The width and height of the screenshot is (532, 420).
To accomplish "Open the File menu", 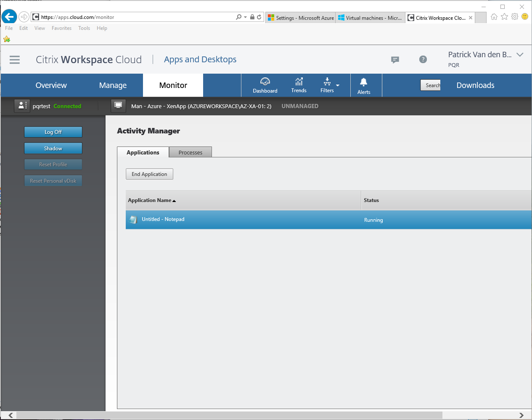I will pos(9,28).
